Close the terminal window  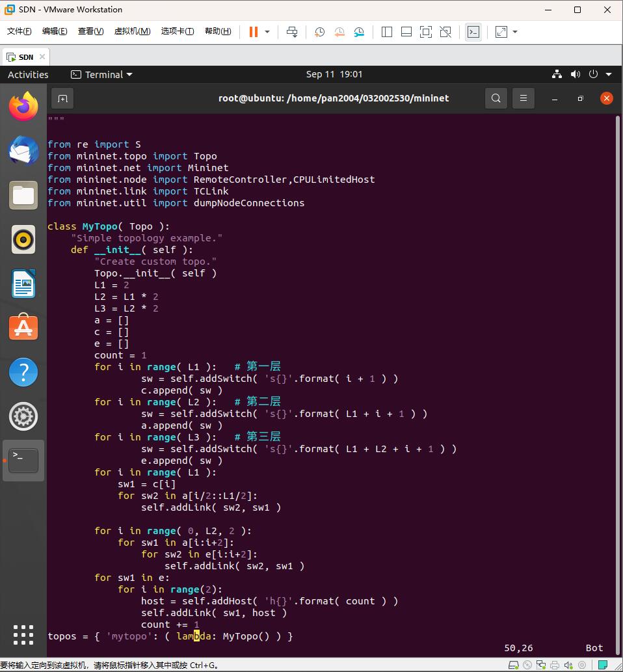(606, 99)
